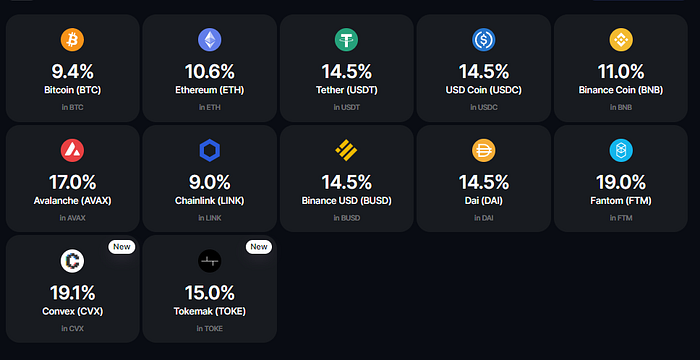Image resolution: width=700 pixels, height=360 pixels.
Task: Click the green Tether logo icon
Action: (x=346, y=40)
